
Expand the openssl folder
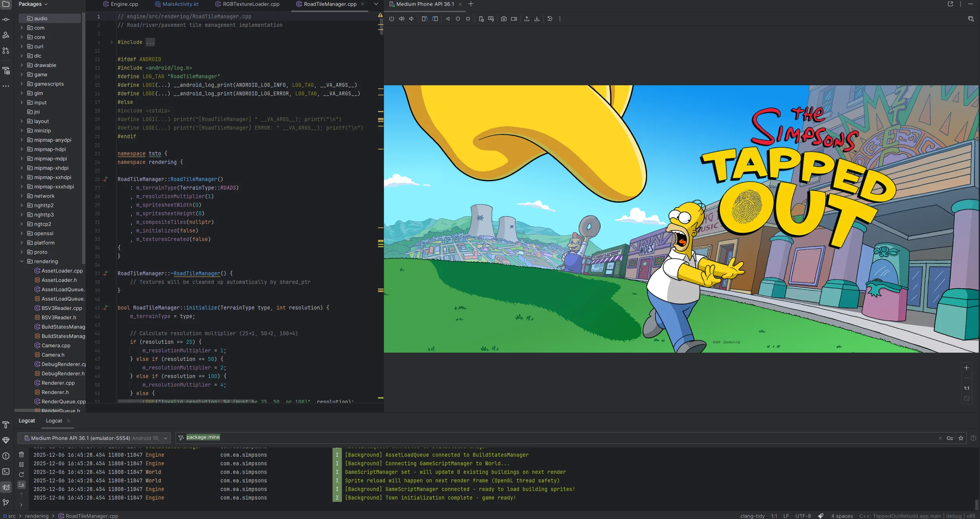point(22,233)
